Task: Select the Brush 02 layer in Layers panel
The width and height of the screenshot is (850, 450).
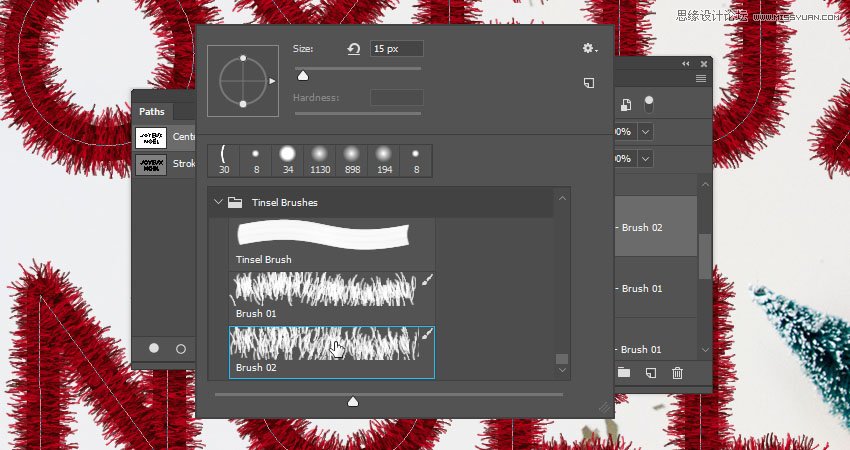Action: tap(655, 226)
